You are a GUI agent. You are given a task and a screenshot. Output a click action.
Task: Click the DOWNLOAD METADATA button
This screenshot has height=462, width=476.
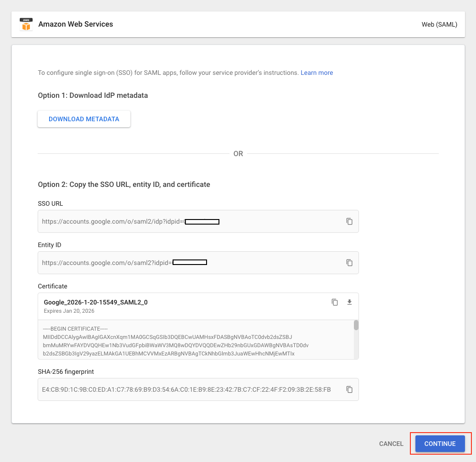(84, 119)
